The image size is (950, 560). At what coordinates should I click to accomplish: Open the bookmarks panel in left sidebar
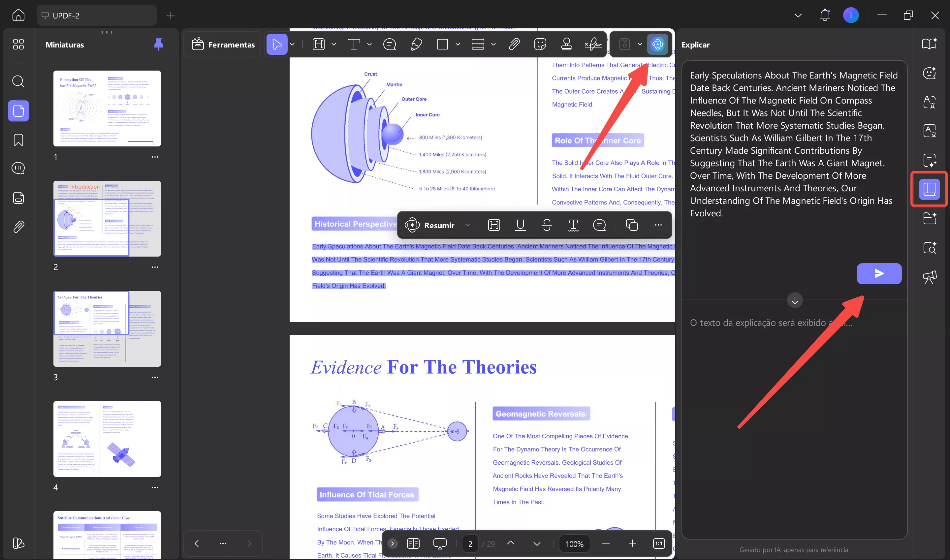click(18, 140)
